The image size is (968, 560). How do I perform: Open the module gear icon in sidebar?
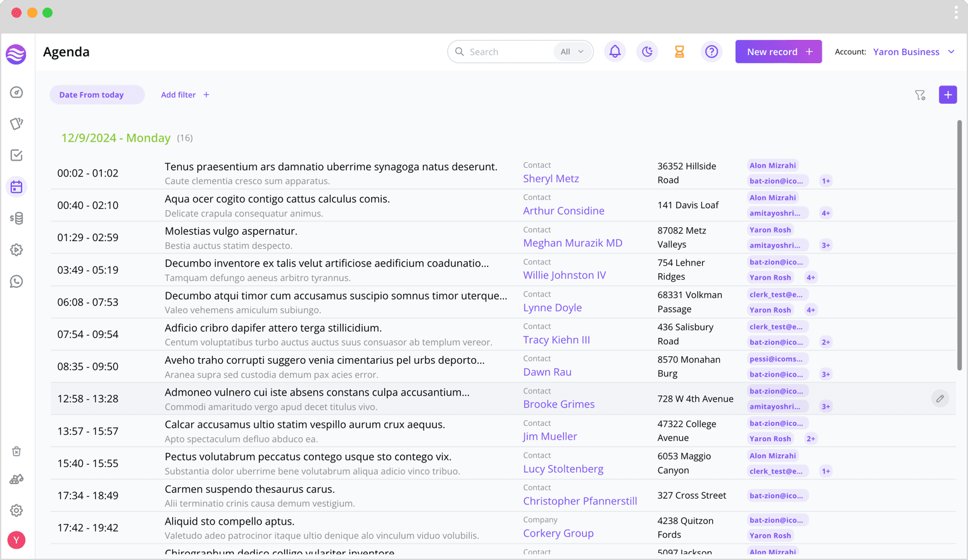[x=16, y=250]
